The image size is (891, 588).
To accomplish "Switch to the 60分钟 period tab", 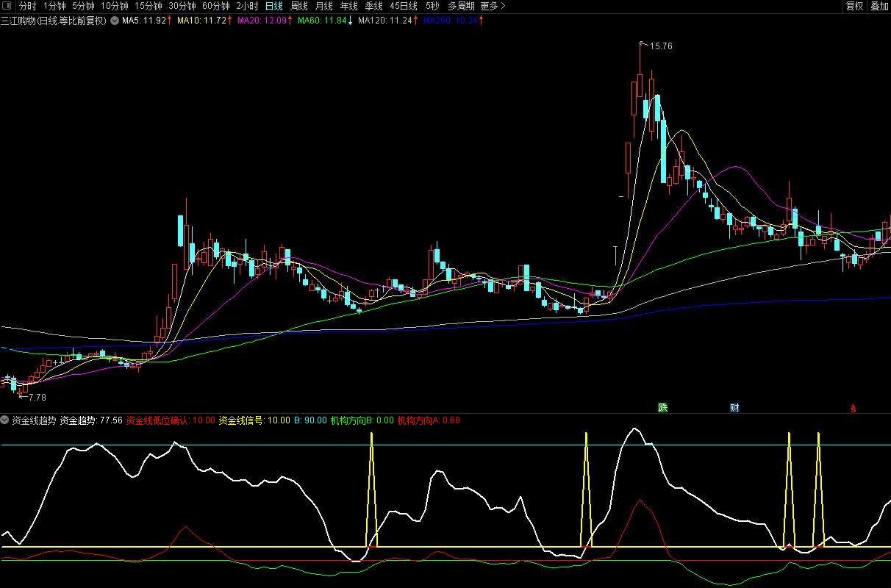I will click(x=216, y=6).
